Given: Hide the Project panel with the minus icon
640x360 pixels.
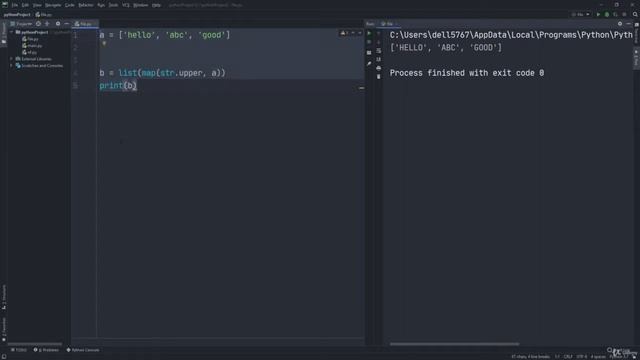Looking at the screenshot, I should click(x=67, y=24).
